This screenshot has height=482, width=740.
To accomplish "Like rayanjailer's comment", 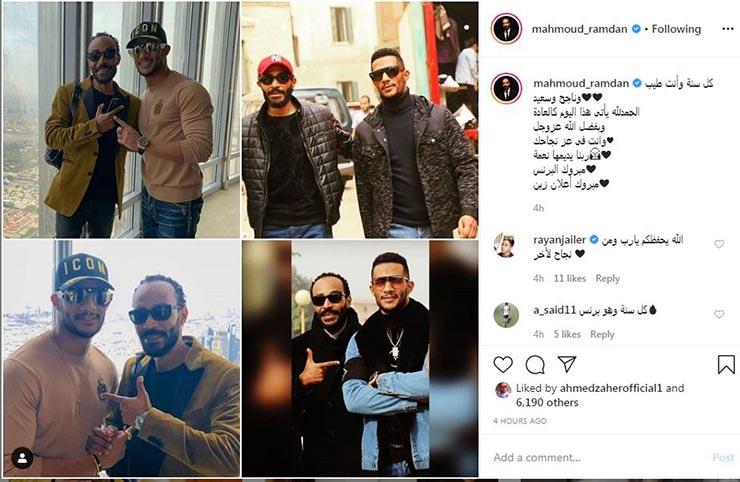I will (719, 244).
